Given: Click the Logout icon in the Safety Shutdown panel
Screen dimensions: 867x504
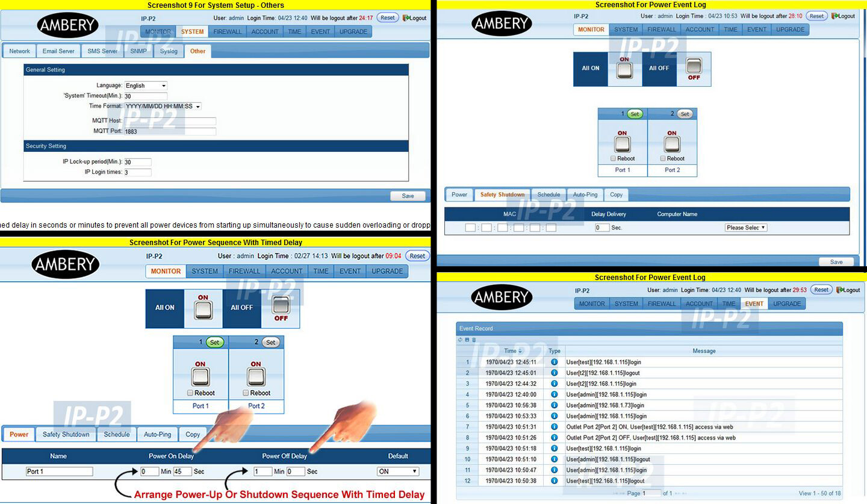Looking at the screenshot, I should pos(834,16).
